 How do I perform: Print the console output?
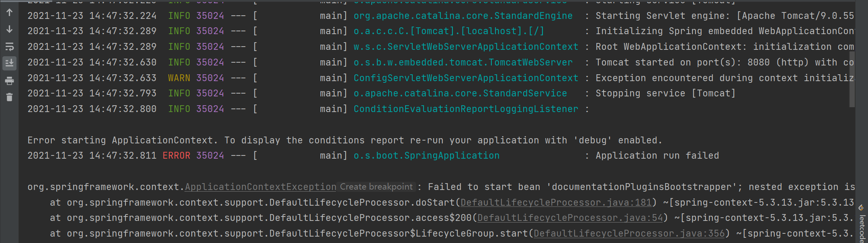[10, 80]
